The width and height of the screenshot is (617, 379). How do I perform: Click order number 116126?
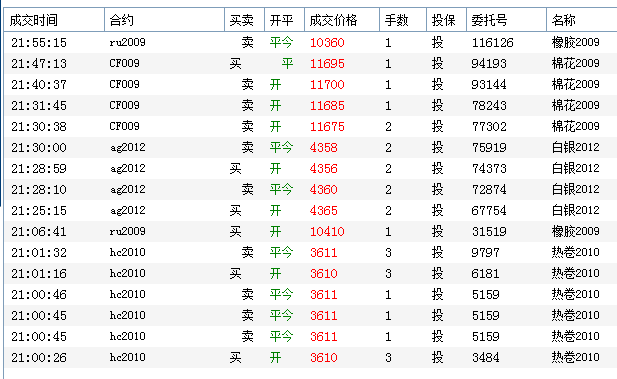pos(493,43)
